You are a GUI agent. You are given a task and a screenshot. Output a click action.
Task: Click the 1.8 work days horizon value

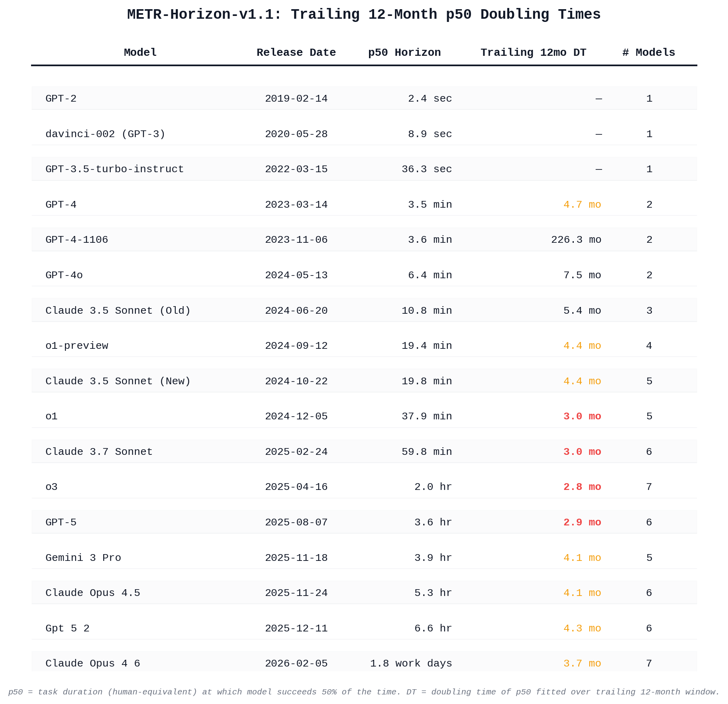click(x=411, y=663)
